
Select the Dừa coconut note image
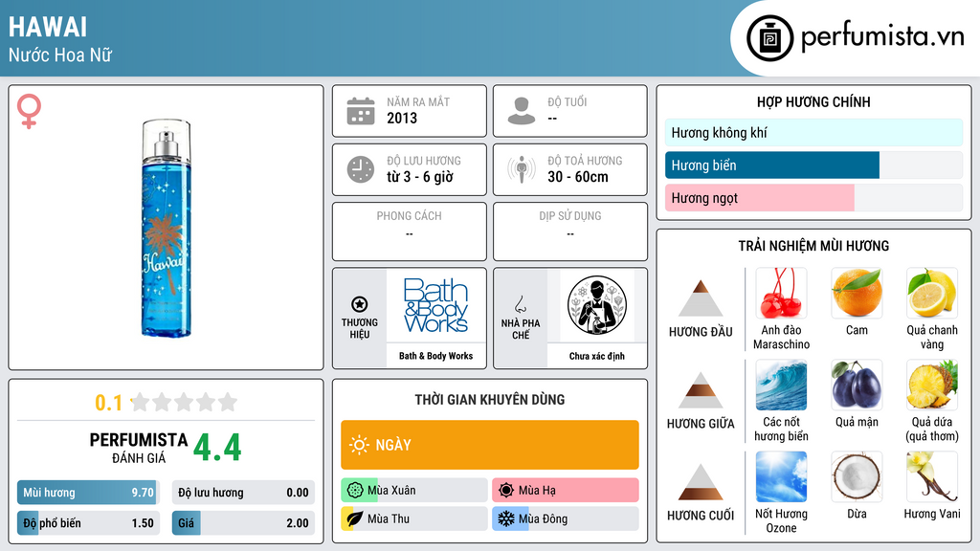(x=857, y=477)
